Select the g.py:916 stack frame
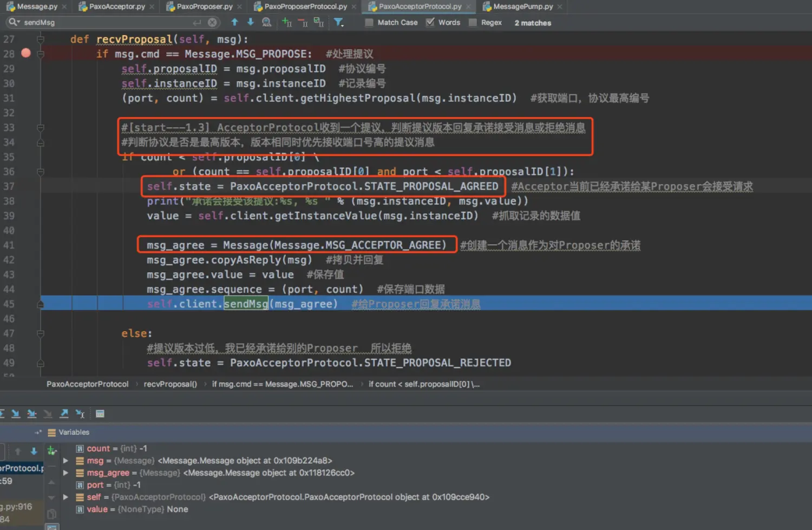Screen dimensions: 812x530 click(x=16, y=507)
